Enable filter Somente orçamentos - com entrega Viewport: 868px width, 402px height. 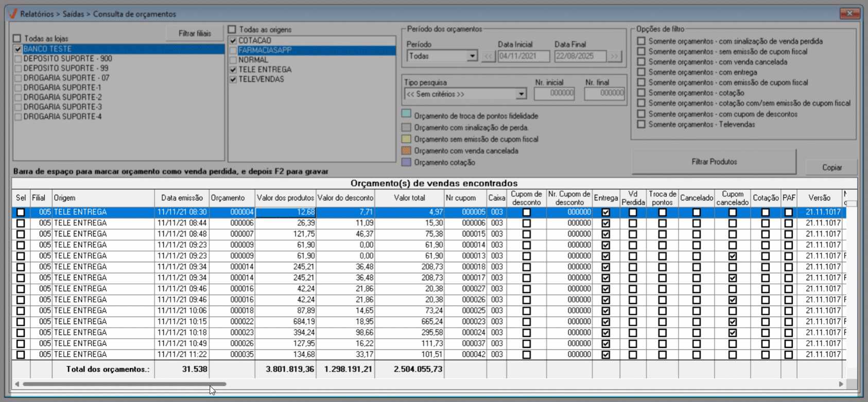(x=641, y=72)
